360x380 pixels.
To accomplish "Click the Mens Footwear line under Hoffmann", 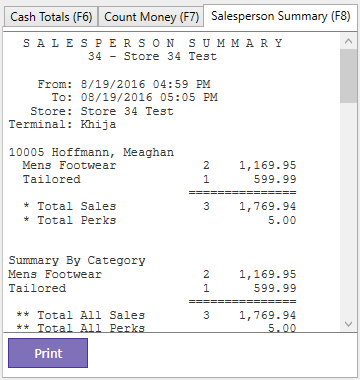I will (159, 166).
